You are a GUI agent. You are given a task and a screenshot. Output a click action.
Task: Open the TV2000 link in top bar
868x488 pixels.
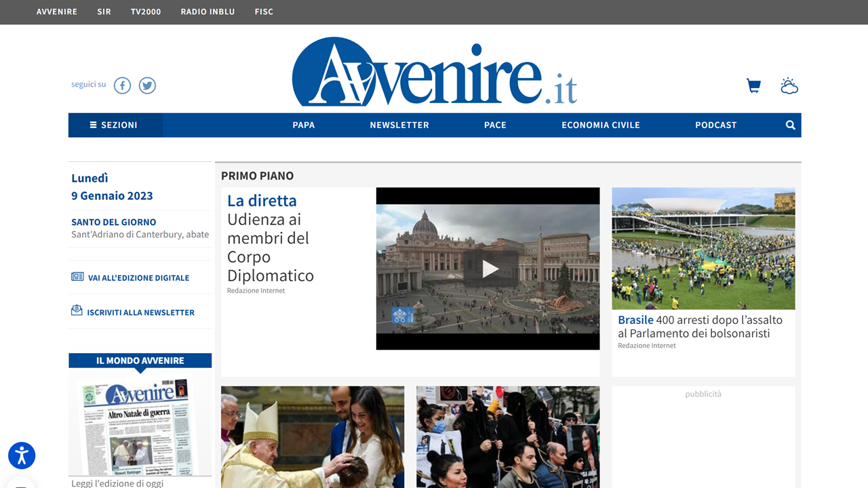coord(146,12)
